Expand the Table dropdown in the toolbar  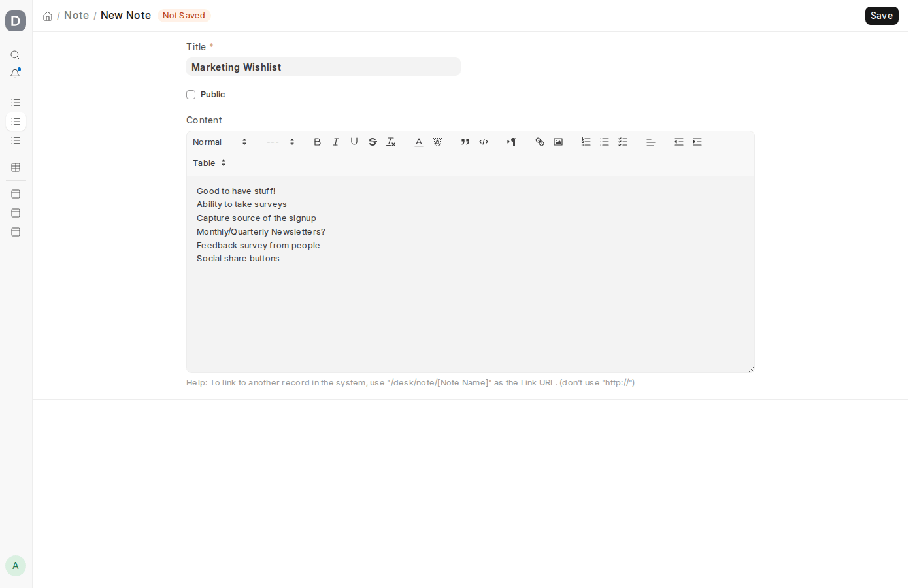pyautogui.click(x=209, y=163)
